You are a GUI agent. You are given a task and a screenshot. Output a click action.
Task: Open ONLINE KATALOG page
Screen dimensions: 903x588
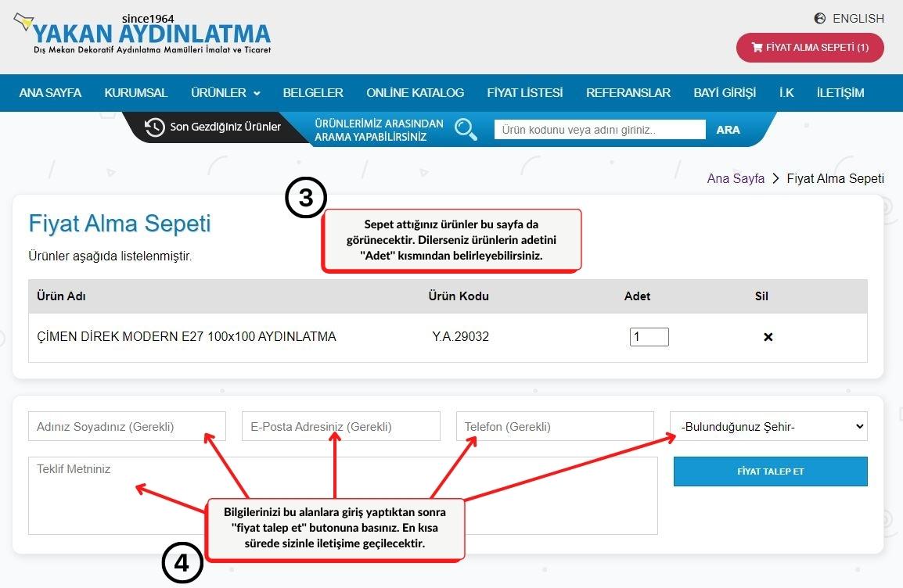pyautogui.click(x=415, y=93)
